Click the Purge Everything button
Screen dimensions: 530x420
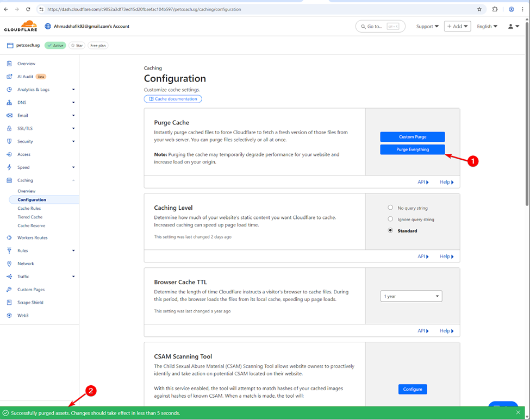click(413, 149)
